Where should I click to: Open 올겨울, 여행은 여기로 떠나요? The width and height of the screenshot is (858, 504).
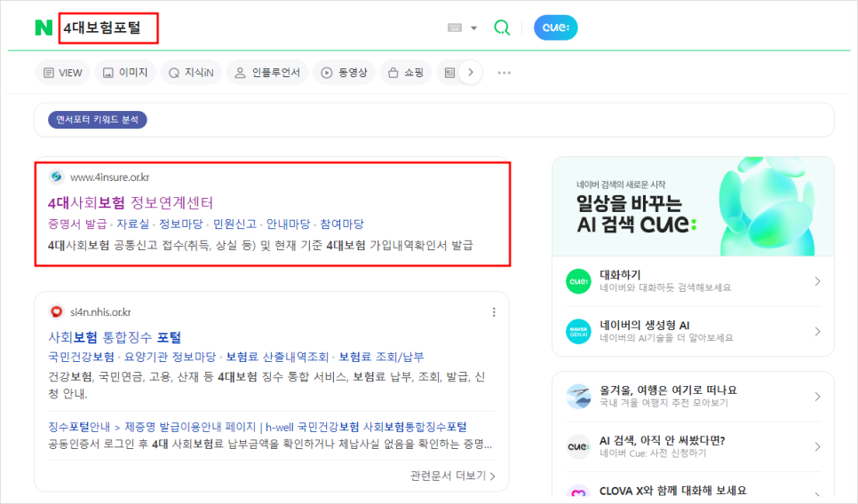pos(693,397)
